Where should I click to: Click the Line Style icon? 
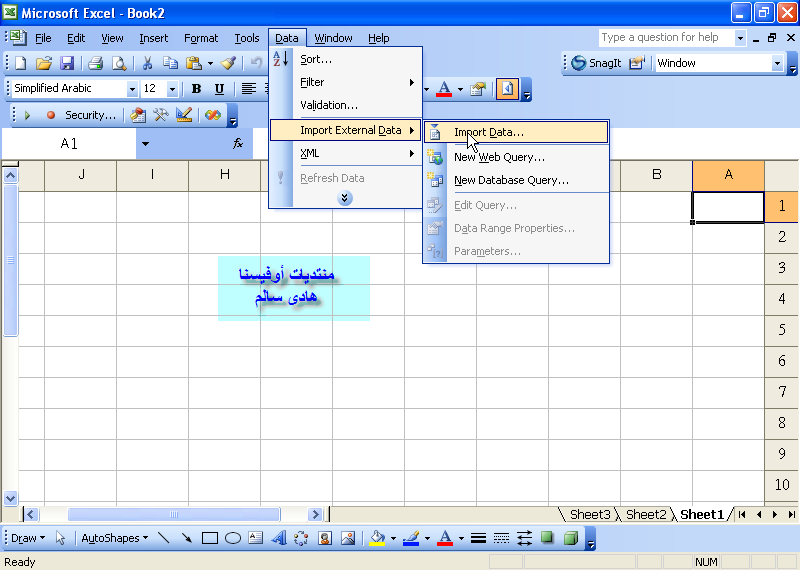tap(478, 538)
